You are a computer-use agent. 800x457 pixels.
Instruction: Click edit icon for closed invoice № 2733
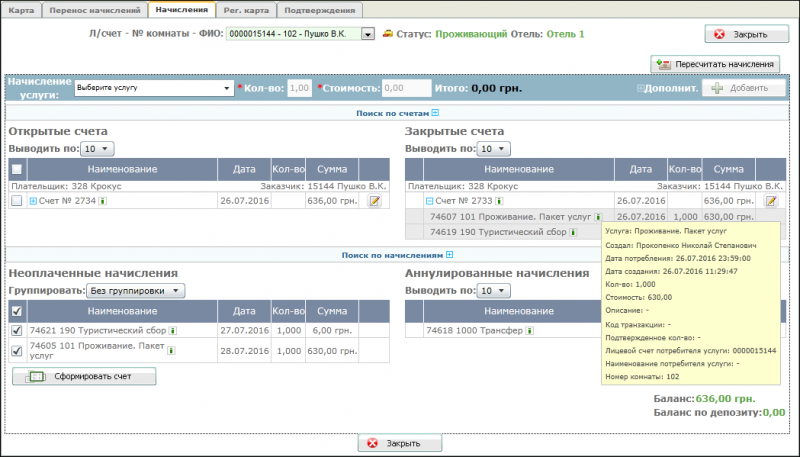coord(771,201)
